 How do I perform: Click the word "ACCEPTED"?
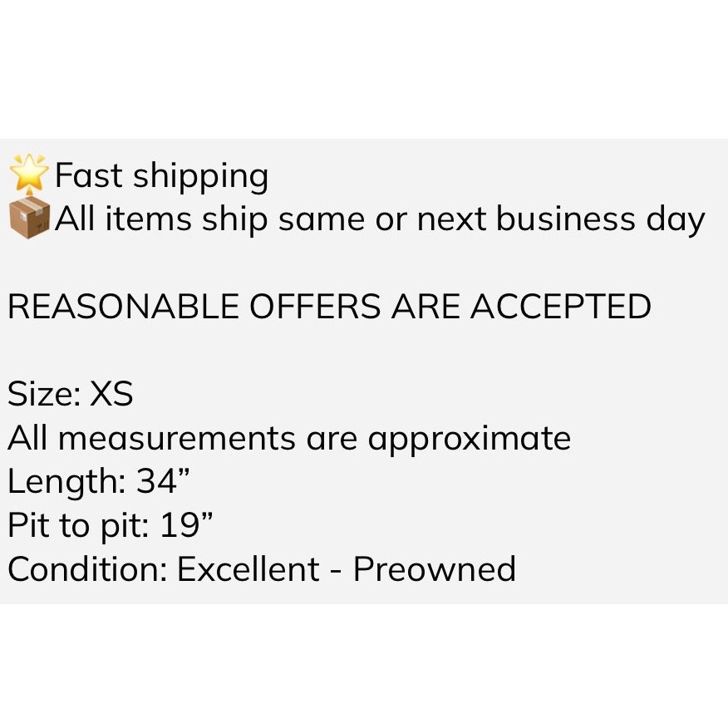(x=561, y=307)
